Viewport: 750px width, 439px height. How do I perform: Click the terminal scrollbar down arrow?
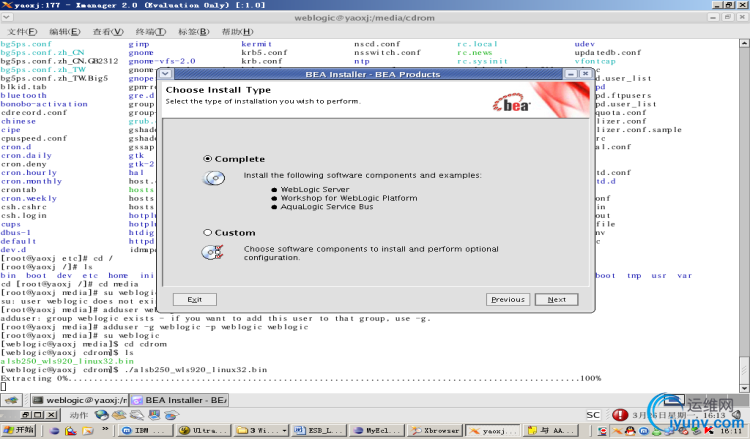[744, 388]
